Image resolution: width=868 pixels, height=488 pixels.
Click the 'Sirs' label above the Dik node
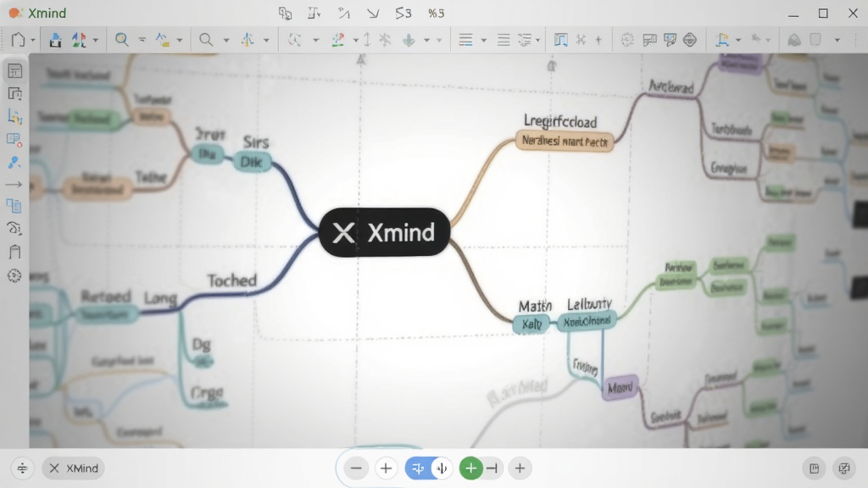click(256, 142)
